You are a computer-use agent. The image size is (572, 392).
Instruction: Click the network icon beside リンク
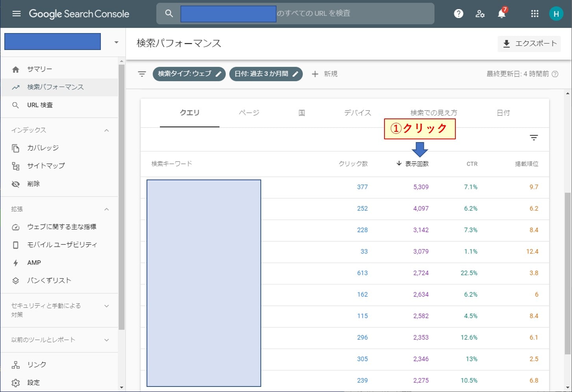pyautogui.click(x=16, y=365)
